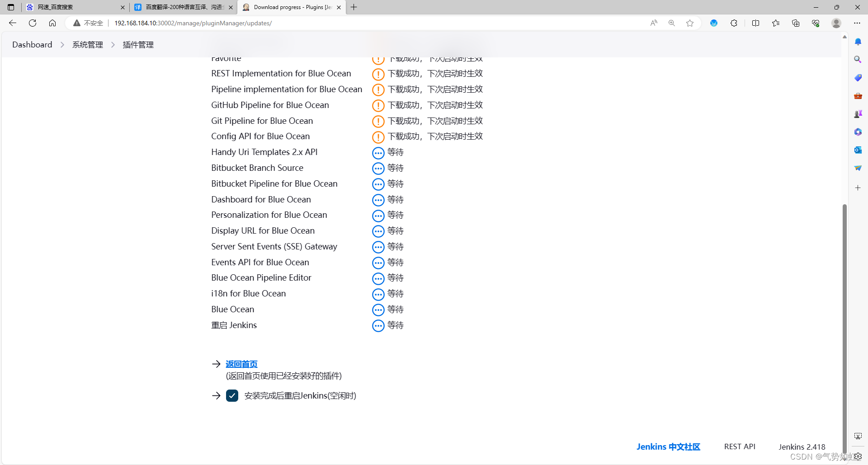The height and width of the screenshot is (465, 868).
Task: Open the REST API footer link
Action: tap(740, 446)
